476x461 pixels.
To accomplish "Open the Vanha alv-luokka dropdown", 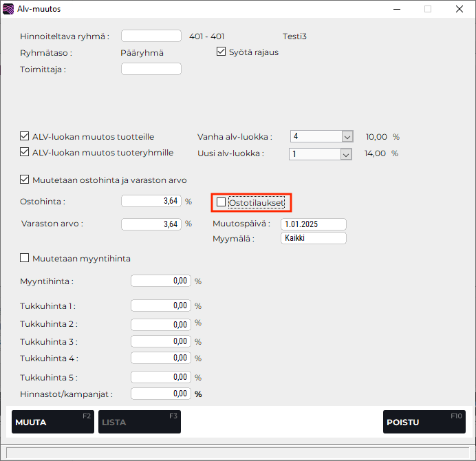I will click(347, 136).
